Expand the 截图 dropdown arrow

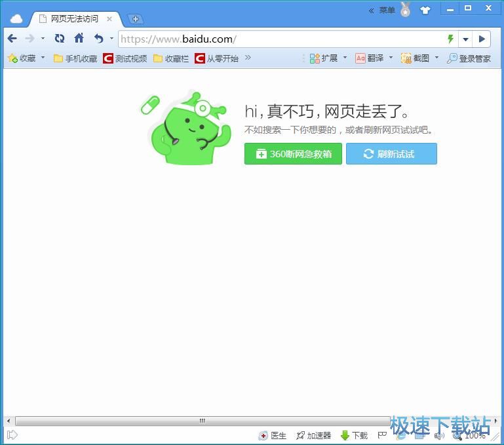point(436,58)
